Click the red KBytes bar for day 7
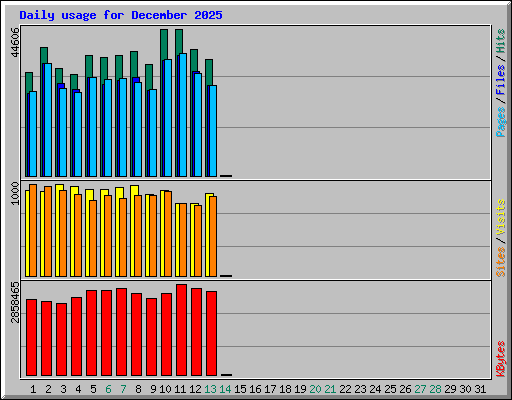The image size is (512, 400). pos(122,332)
